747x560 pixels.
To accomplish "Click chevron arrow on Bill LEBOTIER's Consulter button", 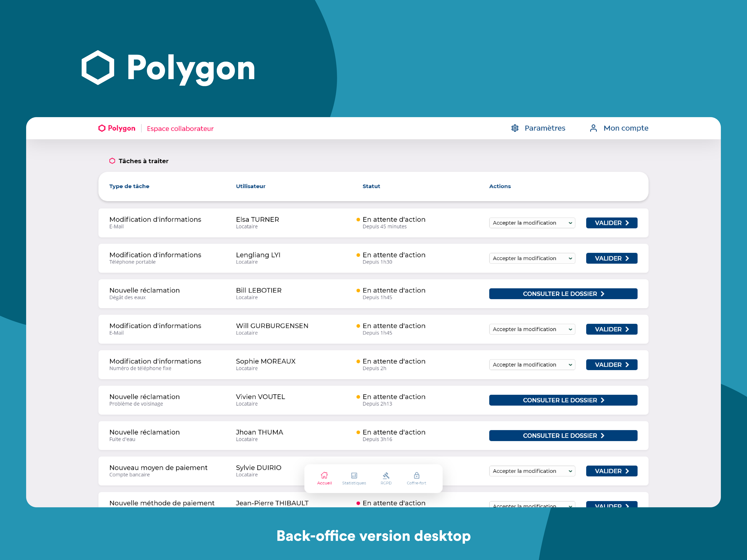I will click(x=603, y=294).
